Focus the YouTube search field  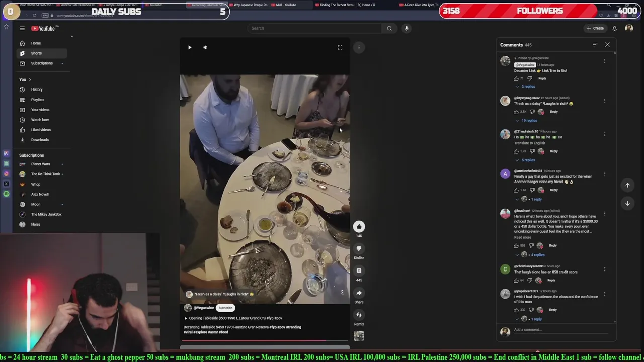(x=316, y=28)
